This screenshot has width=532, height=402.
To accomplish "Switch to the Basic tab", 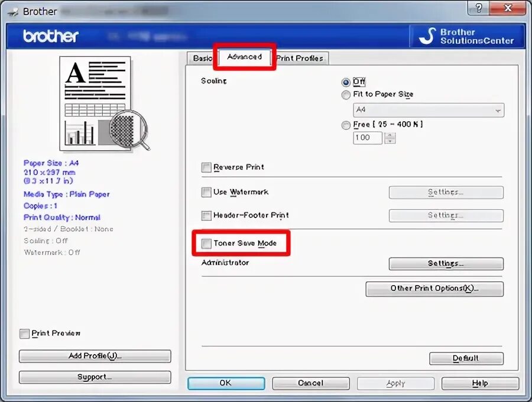I will 202,59.
